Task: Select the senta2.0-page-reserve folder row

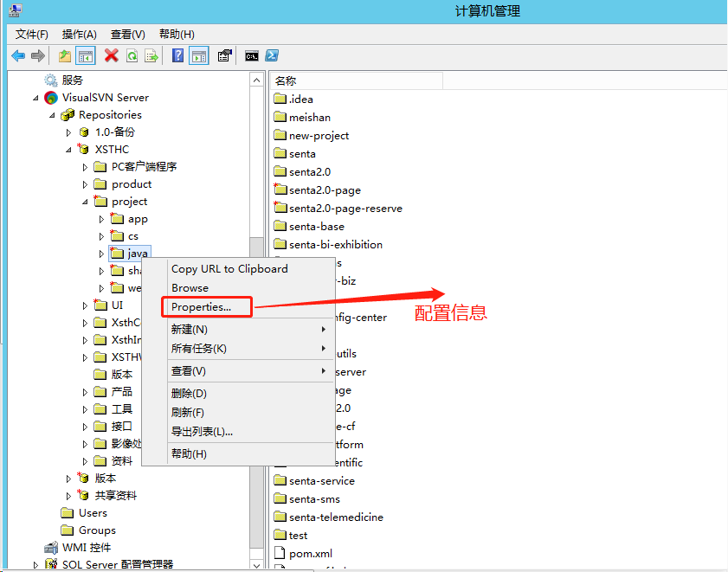Action: [x=338, y=208]
